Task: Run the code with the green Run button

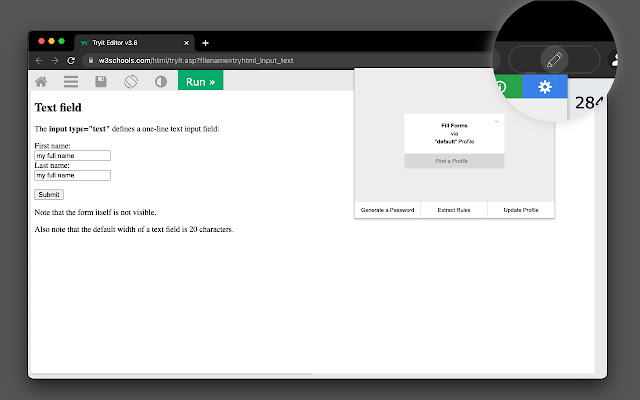Action: coord(200,80)
